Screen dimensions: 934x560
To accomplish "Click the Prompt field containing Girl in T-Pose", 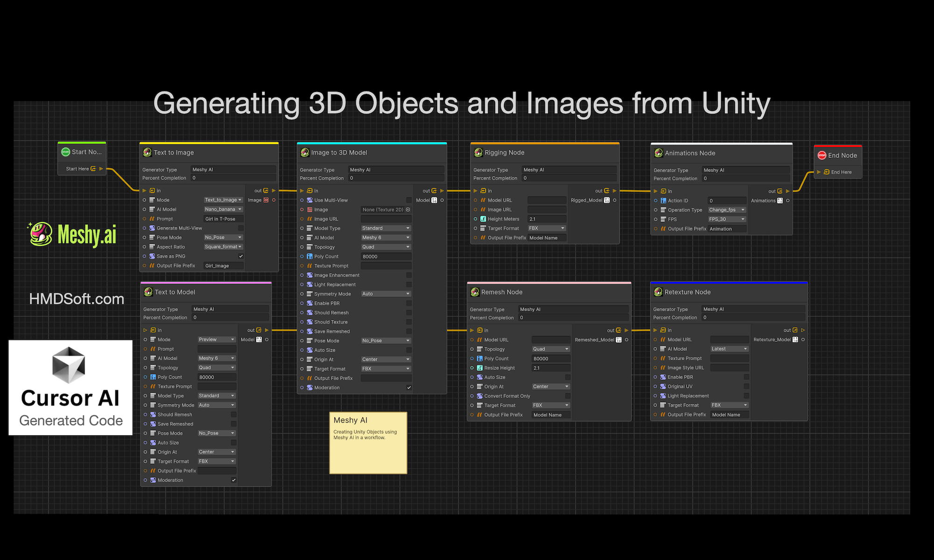I will 223,219.
